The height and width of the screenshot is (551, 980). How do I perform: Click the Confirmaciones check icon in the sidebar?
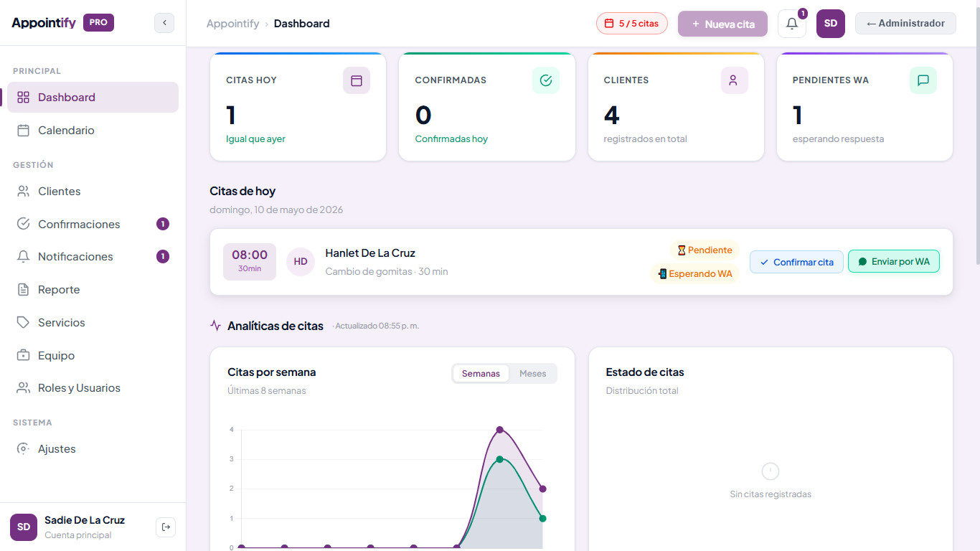pos(24,224)
